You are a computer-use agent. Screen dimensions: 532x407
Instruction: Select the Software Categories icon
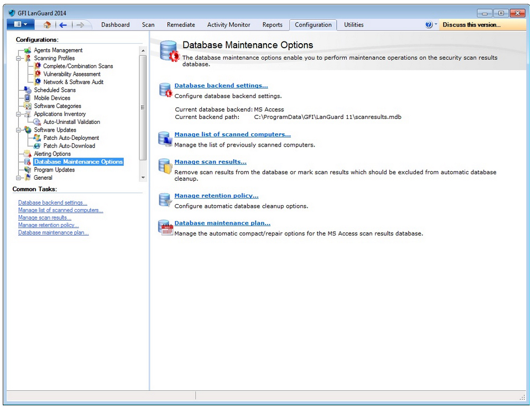pos(28,106)
